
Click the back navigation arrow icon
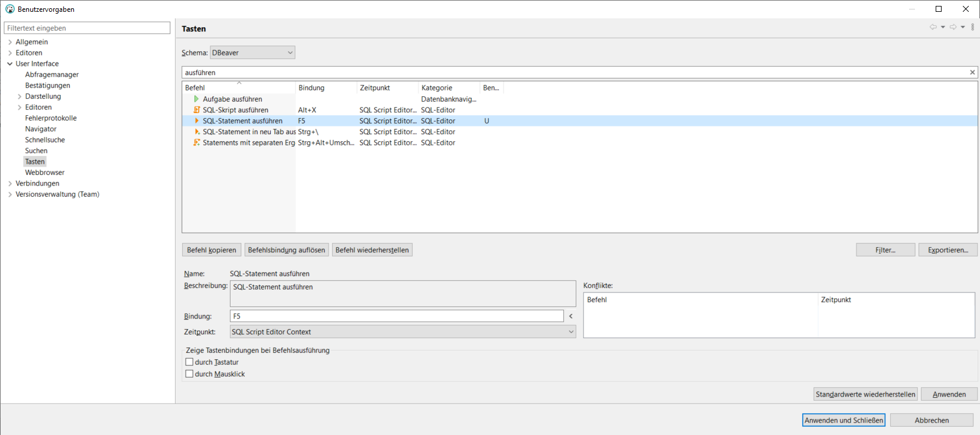(x=933, y=27)
